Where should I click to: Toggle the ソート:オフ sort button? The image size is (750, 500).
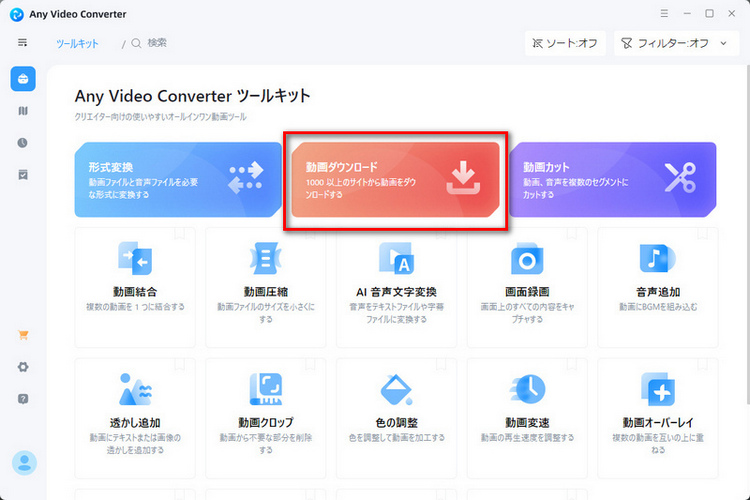click(x=565, y=44)
